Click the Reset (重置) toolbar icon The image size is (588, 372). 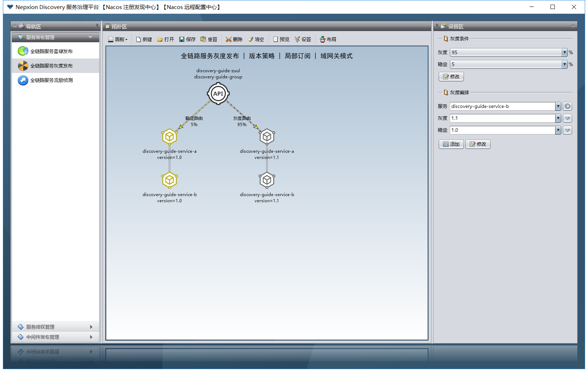pos(209,39)
